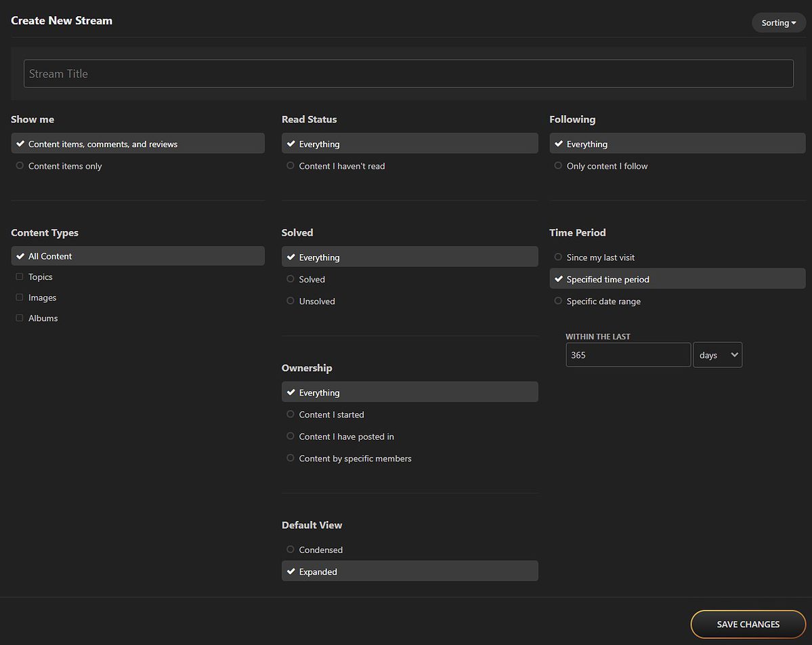
Task: Click the Save Changes button
Action: (x=748, y=624)
